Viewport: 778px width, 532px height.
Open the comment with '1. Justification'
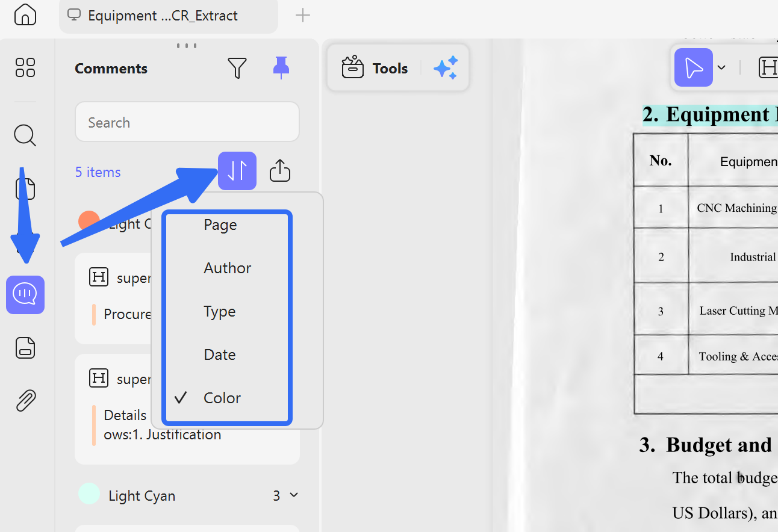(x=187, y=409)
